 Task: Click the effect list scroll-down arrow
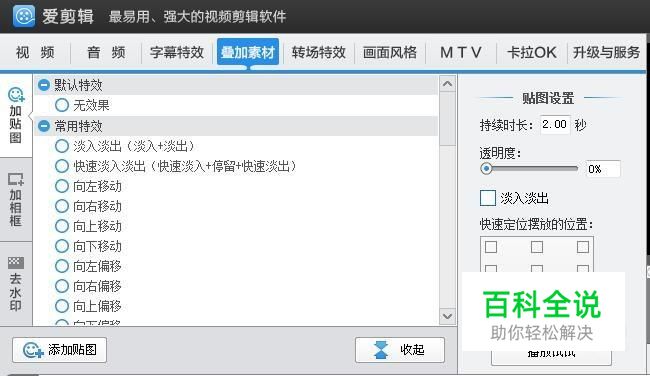pyautogui.click(x=447, y=316)
